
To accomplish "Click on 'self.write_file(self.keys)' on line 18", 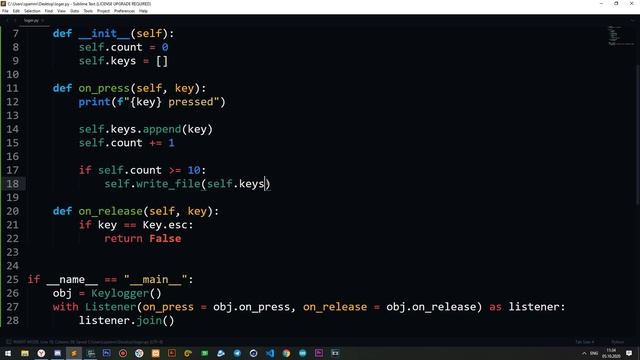I will click(x=187, y=184).
